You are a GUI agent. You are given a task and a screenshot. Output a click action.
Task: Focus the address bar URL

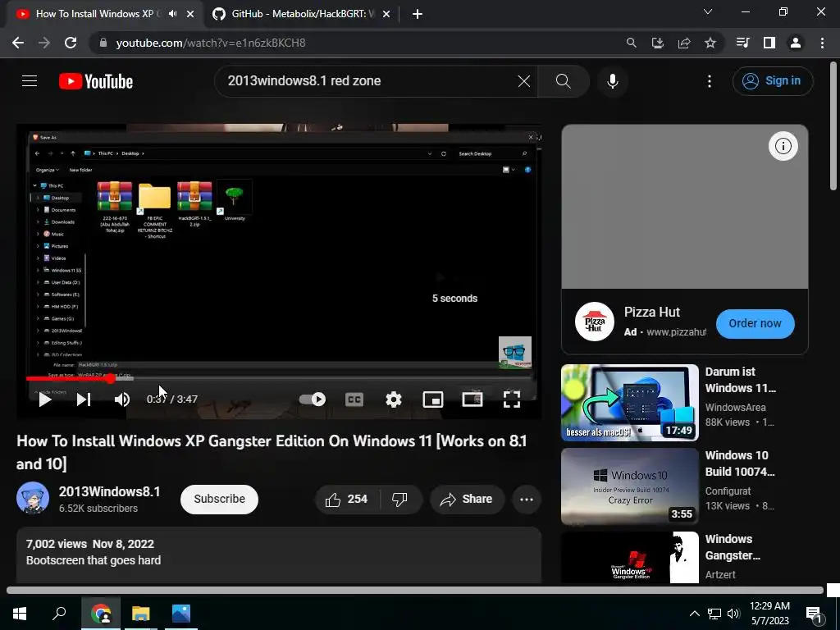(211, 43)
